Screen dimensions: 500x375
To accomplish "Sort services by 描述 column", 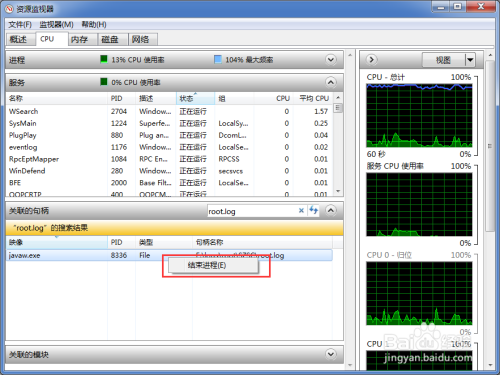I will 156,98.
